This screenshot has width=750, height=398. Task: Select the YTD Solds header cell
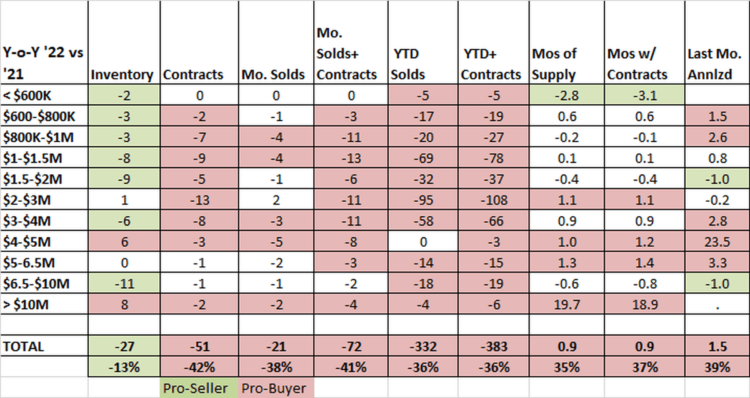click(x=422, y=43)
